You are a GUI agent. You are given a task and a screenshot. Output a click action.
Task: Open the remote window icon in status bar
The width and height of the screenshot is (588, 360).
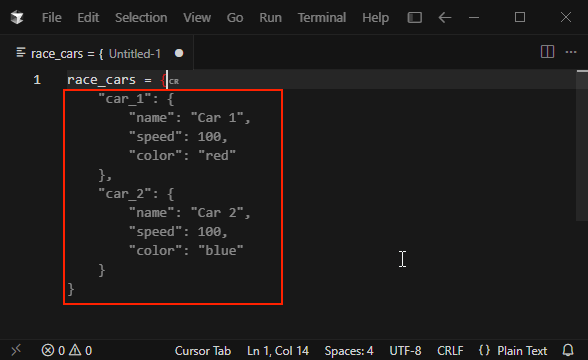16,351
